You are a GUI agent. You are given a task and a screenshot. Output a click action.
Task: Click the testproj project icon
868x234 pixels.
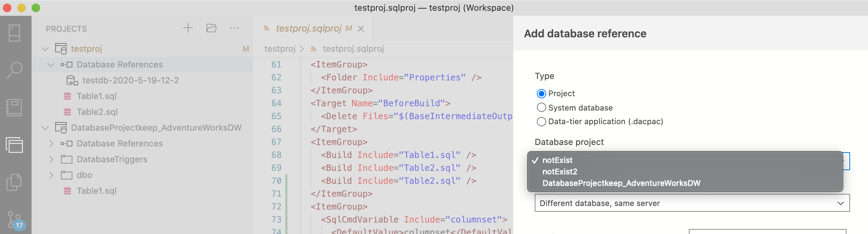tap(61, 48)
